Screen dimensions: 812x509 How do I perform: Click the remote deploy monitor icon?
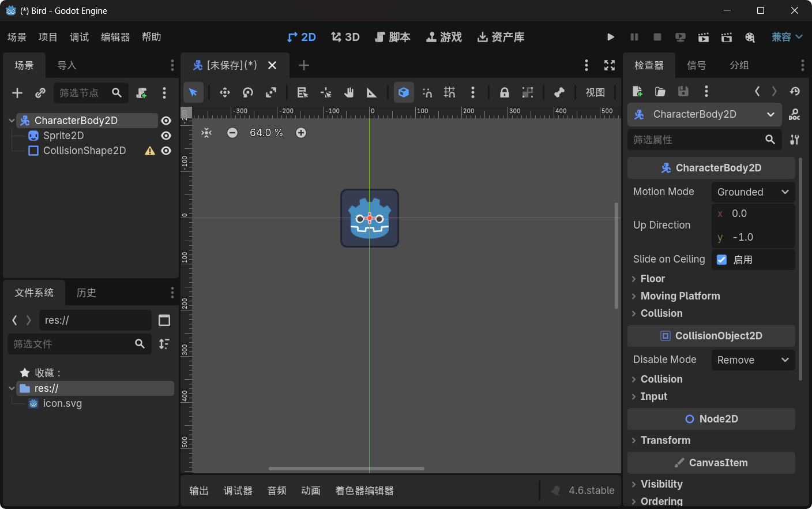click(x=681, y=37)
